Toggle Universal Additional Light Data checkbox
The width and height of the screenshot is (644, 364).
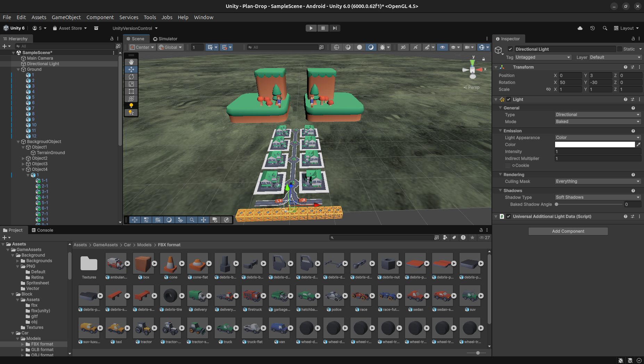coord(509,216)
